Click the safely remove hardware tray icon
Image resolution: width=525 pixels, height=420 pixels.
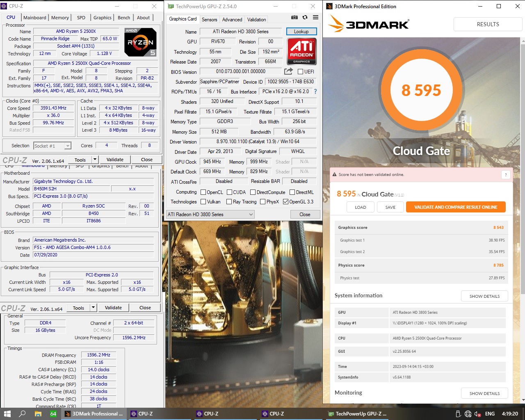click(459, 414)
